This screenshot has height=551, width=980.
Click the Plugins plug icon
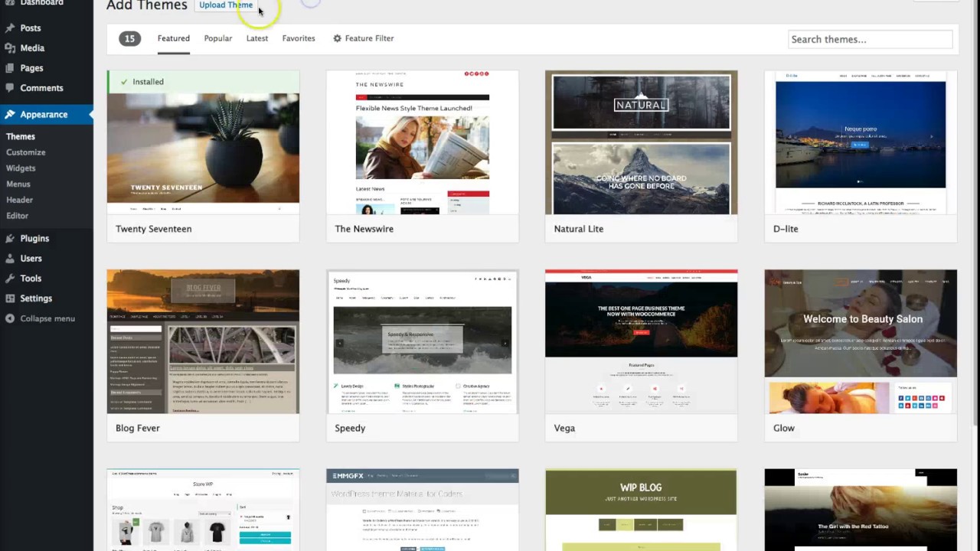9,238
